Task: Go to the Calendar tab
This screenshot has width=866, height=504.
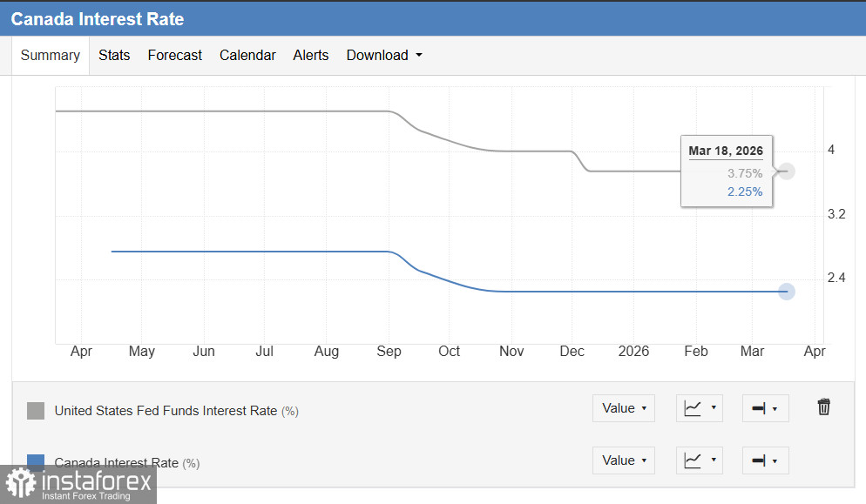Action: tap(247, 55)
